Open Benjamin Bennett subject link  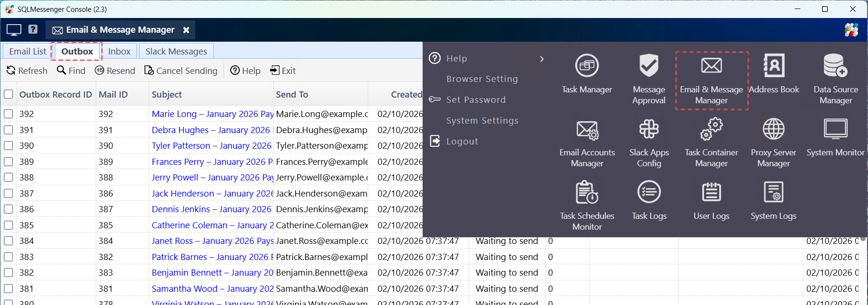pos(212,272)
